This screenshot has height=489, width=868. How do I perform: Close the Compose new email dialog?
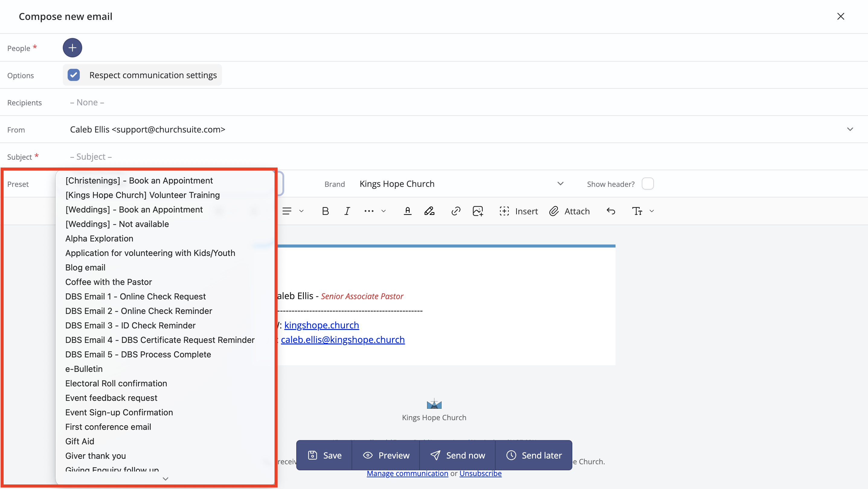[x=841, y=16]
